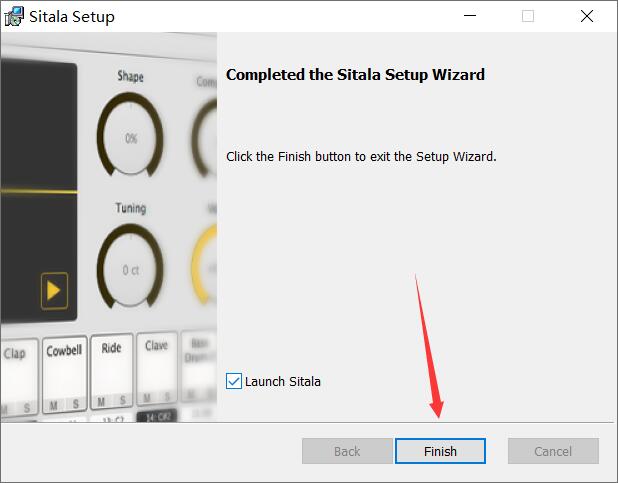Mute the Ride pad with M
The height and width of the screenshot is (483, 618).
[x=101, y=403]
